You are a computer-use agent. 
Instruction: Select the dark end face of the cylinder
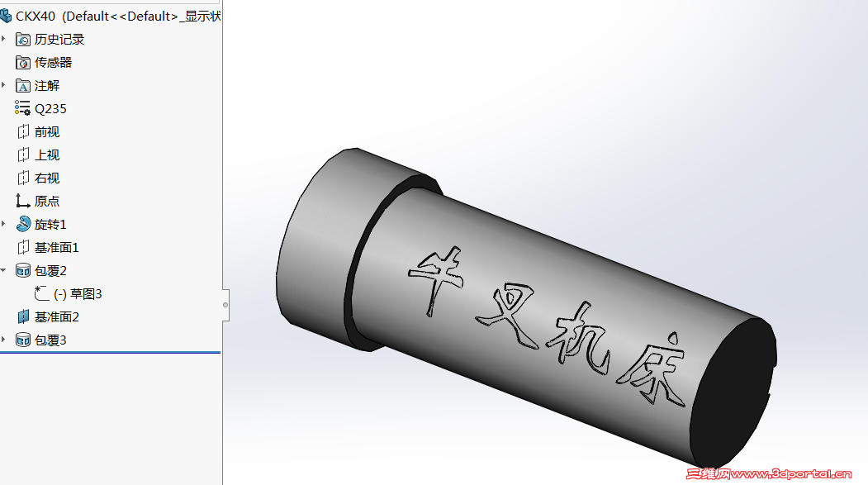tap(733, 393)
